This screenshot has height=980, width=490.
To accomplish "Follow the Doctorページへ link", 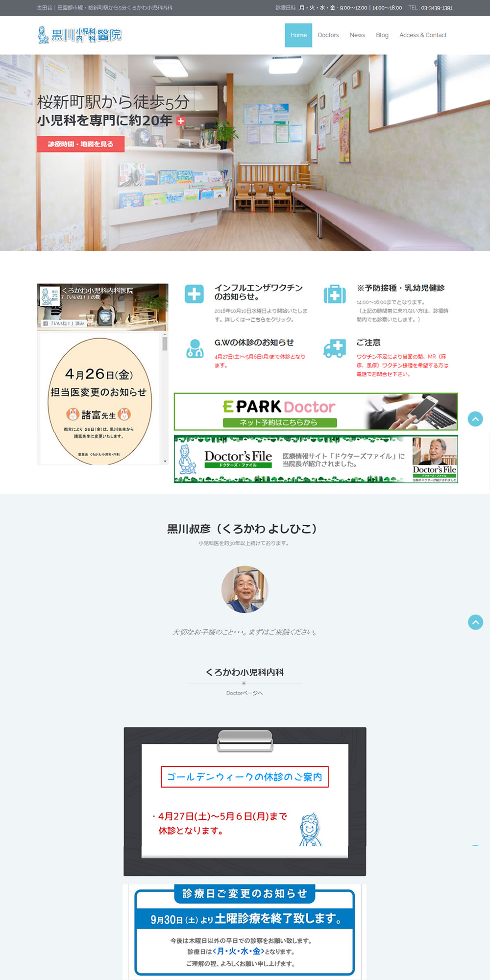I will click(245, 693).
